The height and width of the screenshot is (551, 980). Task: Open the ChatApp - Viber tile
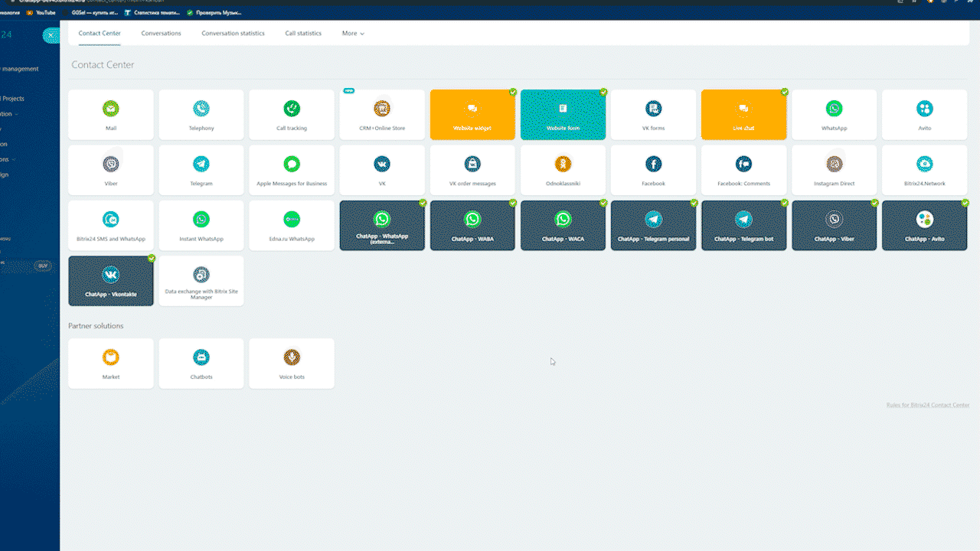834,226
